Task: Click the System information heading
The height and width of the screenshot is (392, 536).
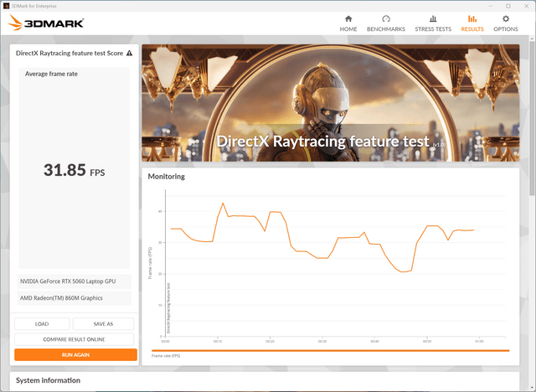Action: pos(48,380)
